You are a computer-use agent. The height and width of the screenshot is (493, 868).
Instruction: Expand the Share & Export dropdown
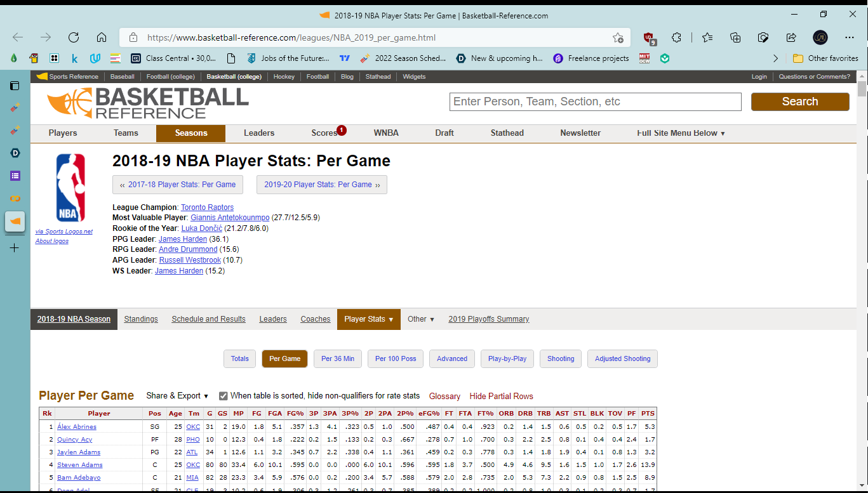[177, 396]
